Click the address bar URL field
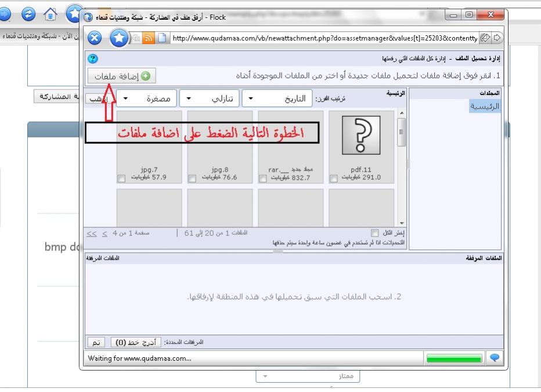 (324, 39)
